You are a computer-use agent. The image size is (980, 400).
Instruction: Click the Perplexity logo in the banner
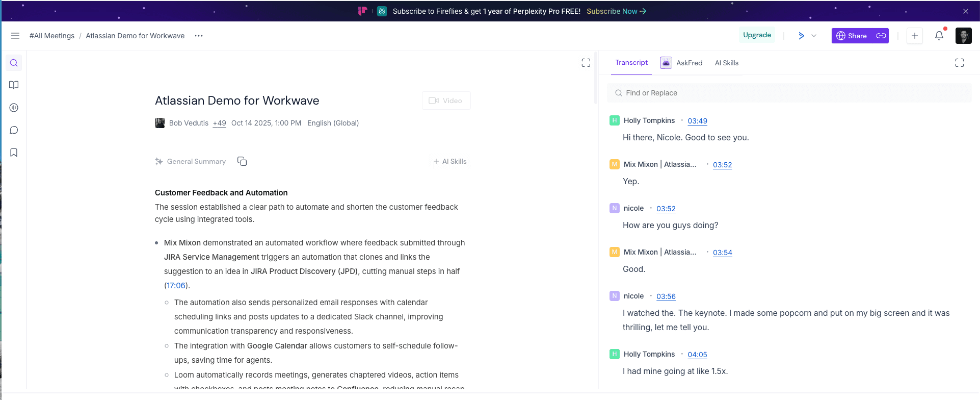click(382, 11)
